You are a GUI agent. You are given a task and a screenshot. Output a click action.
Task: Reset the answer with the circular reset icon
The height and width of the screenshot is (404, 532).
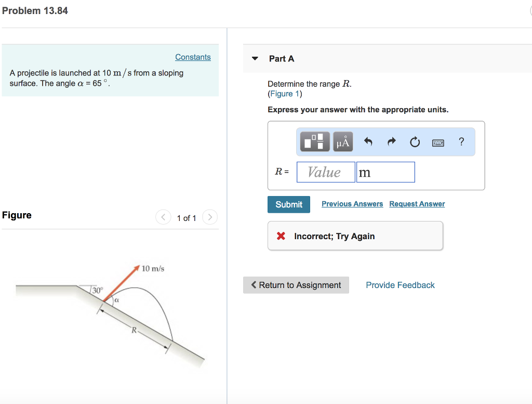pos(415,141)
